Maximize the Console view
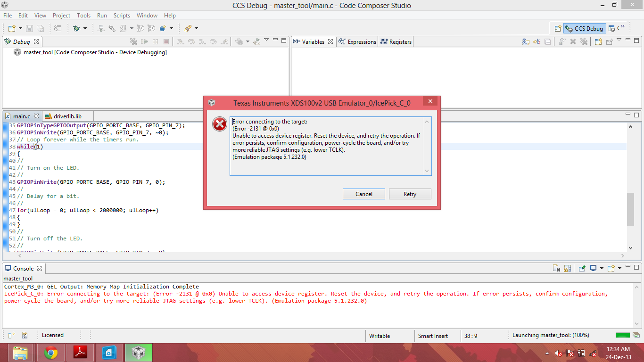The height and width of the screenshot is (362, 644). pos(637,267)
